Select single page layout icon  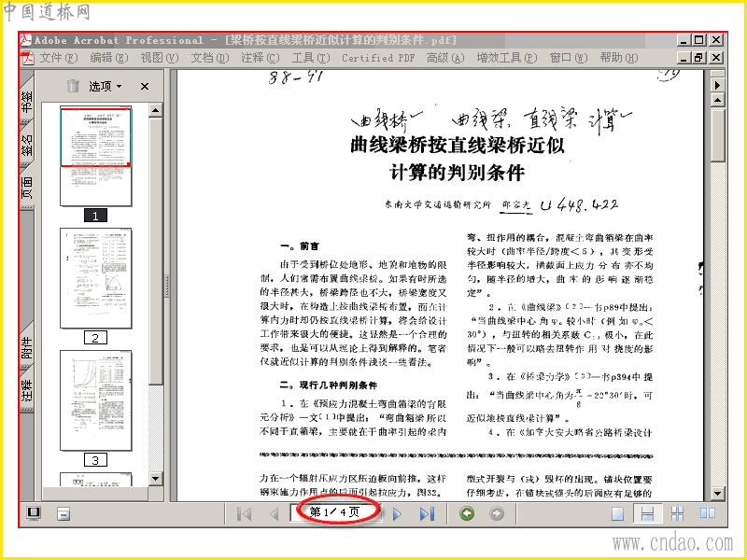(617, 513)
